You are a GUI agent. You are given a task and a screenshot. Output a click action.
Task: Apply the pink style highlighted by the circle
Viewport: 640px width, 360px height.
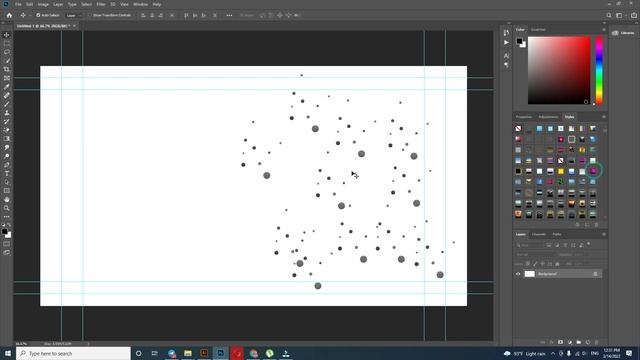coord(593,171)
